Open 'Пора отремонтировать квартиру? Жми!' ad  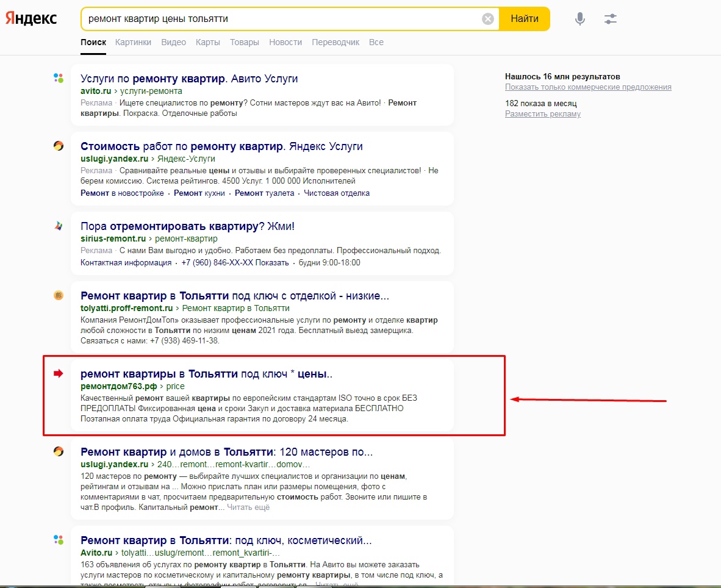187,226
